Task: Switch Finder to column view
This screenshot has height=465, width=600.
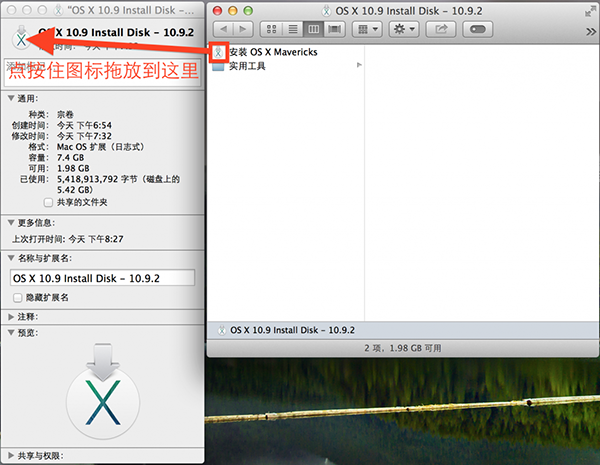Action: click(313, 29)
